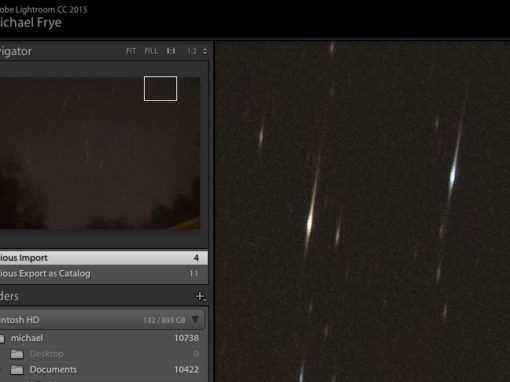Click the photo count 10738
Image resolution: width=510 pixels, height=382 pixels.
186,338
